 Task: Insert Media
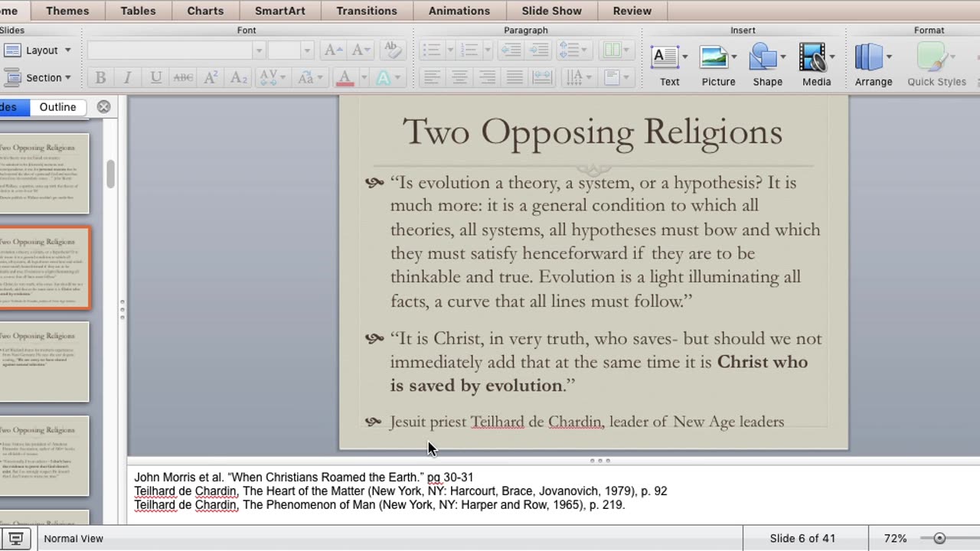[812, 64]
